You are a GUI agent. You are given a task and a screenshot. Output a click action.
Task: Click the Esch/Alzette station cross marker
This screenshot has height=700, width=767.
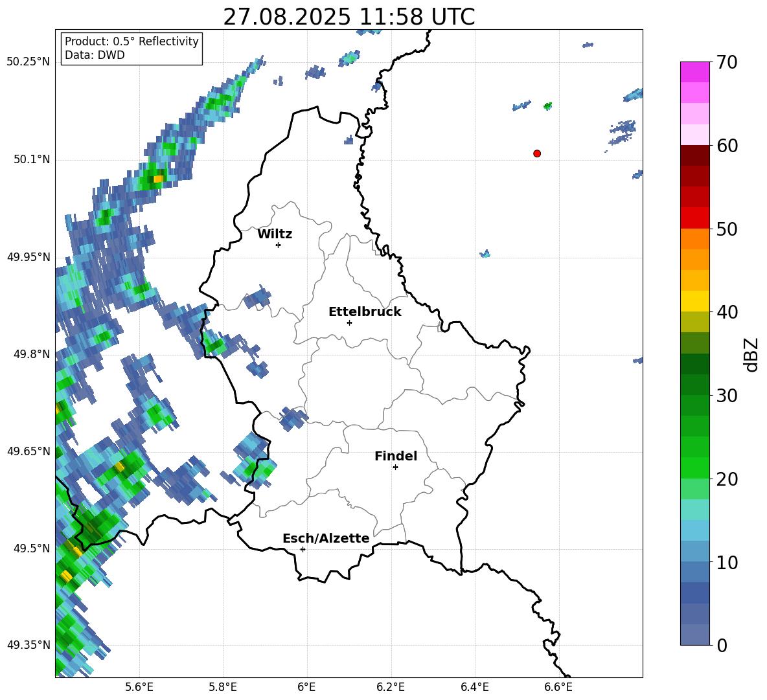coord(303,549)
